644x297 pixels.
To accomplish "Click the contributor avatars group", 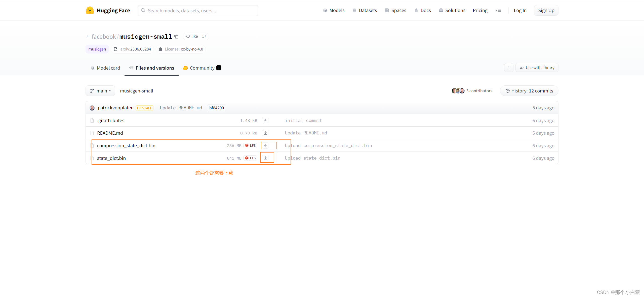I will [x=458, y=91].
